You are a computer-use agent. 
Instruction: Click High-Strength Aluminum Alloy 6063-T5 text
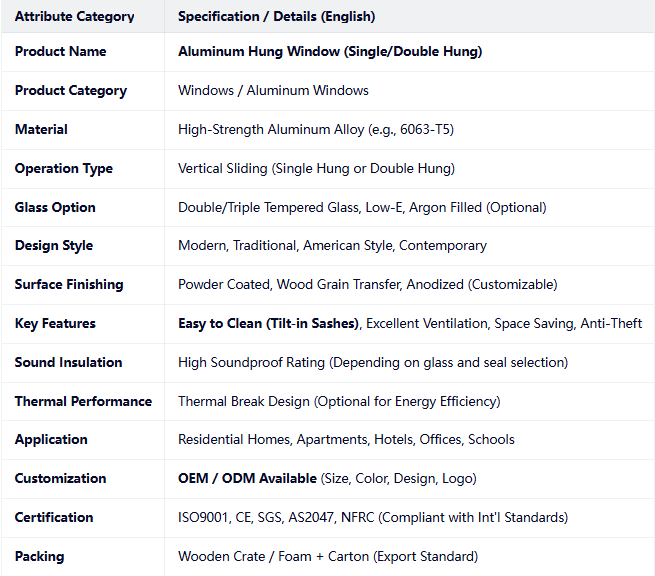pos(316,129)
